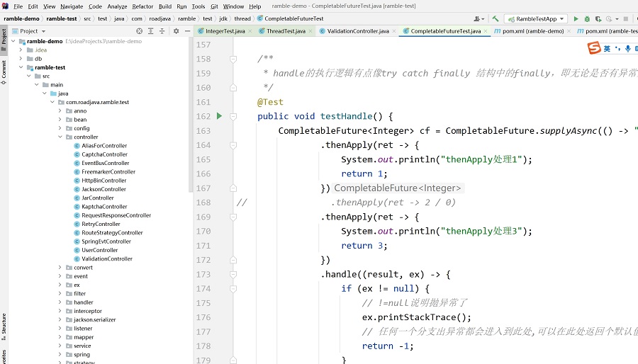Screen dimensions: 638x364
Task: Open the user account icon menu
Action: 478,18
